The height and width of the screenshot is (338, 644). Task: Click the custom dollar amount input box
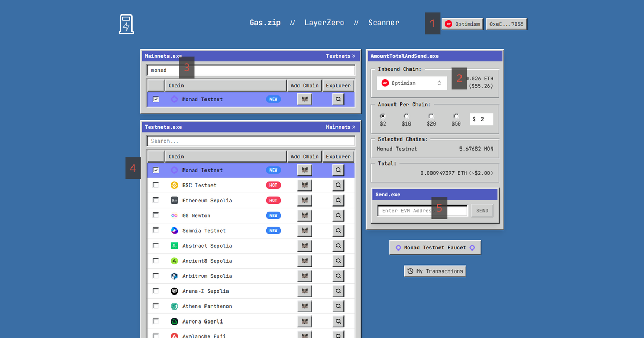point(481,119)
